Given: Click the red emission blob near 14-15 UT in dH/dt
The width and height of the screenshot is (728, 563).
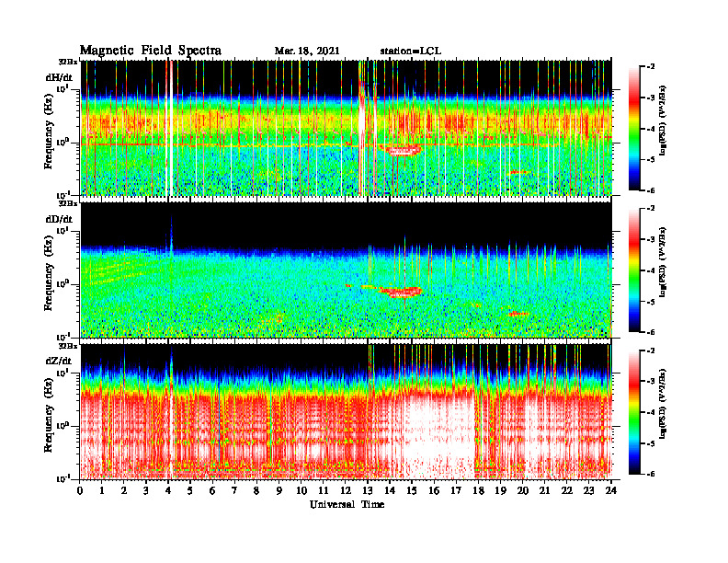Looking at the screenshot, I should tap(402, 150).
